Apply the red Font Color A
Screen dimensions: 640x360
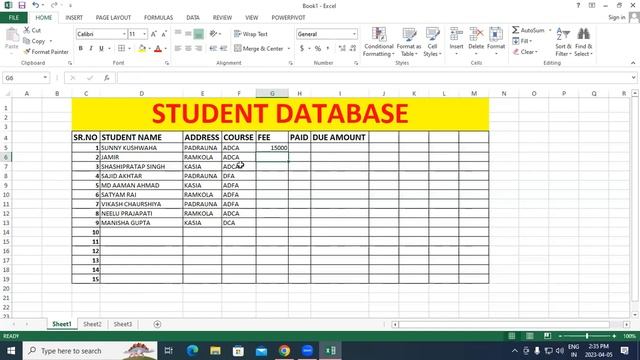coord(158,49)
